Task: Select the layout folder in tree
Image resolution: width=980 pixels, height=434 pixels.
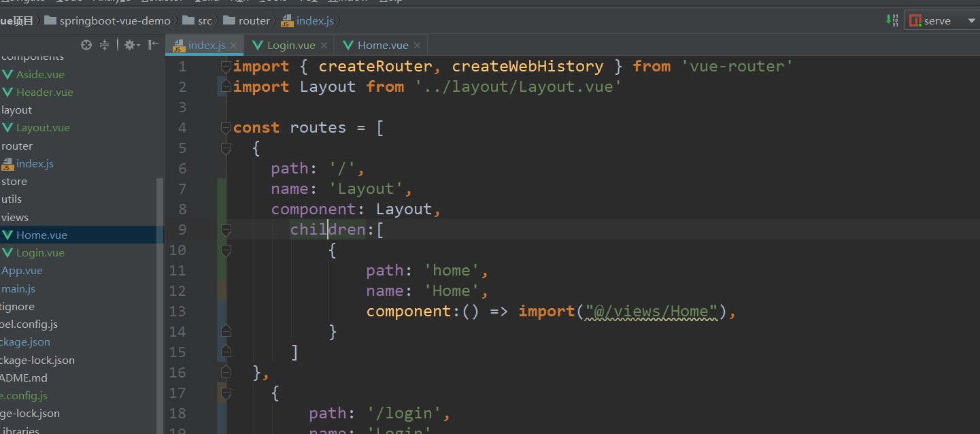Action: [x=17, y=110]
